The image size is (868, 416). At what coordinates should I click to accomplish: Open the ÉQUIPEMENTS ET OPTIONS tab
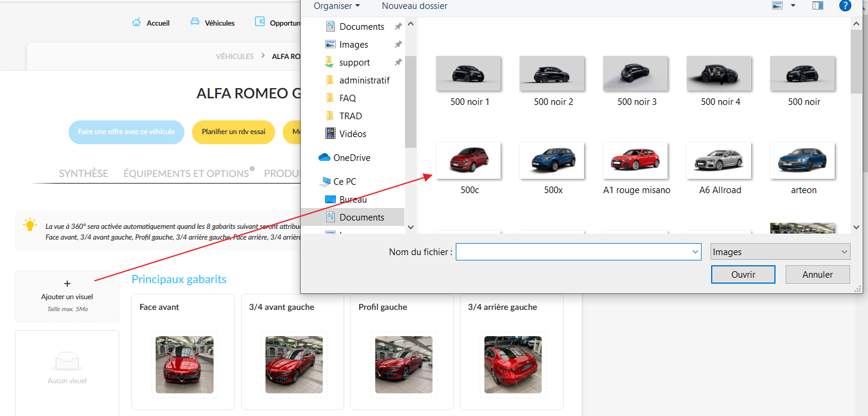pos(186,173)
